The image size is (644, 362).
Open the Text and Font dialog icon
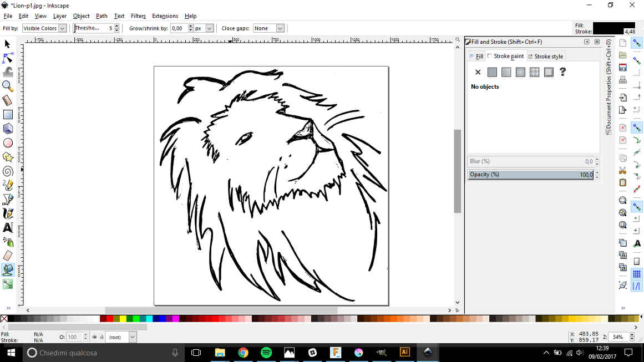tap(637, 243)
